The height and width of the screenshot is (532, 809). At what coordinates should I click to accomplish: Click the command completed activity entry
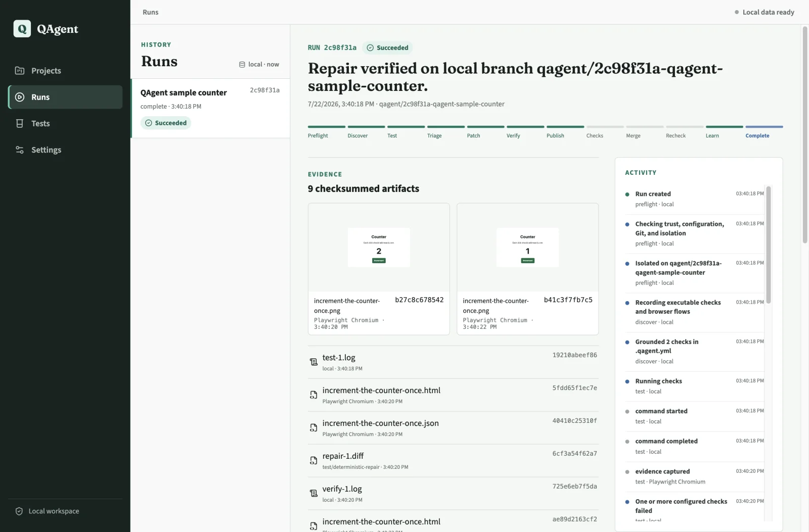(694, 446)
